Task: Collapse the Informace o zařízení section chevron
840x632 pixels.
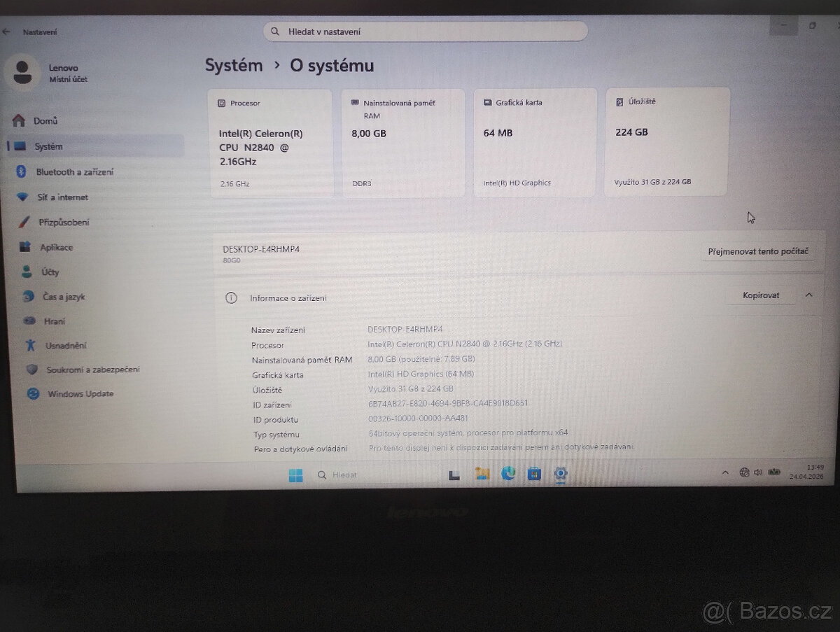Action: 809,295
